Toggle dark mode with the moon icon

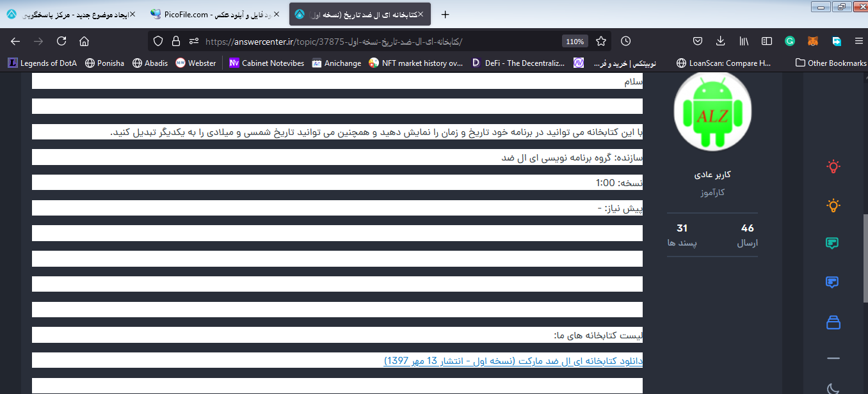point(833,388)
